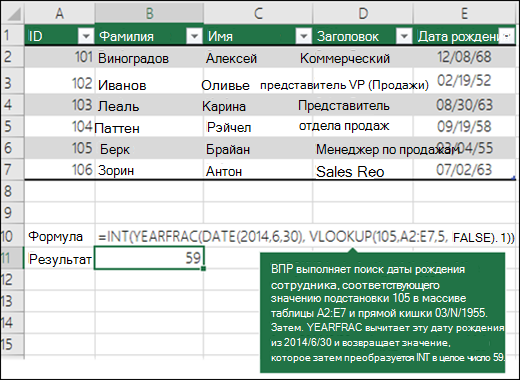Image resolution: width=520 pixels, height=380 pixels.
Task: Select row 2 header
Action: [12, 57]
